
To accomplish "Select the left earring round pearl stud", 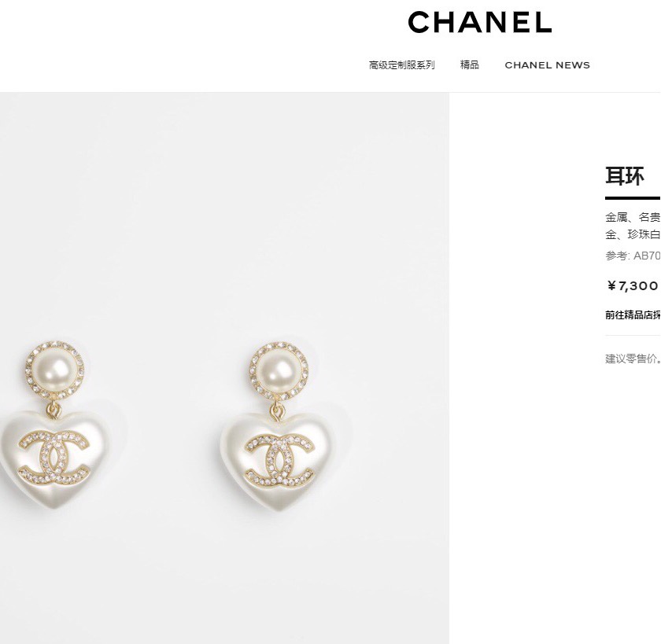I will 55,370.
